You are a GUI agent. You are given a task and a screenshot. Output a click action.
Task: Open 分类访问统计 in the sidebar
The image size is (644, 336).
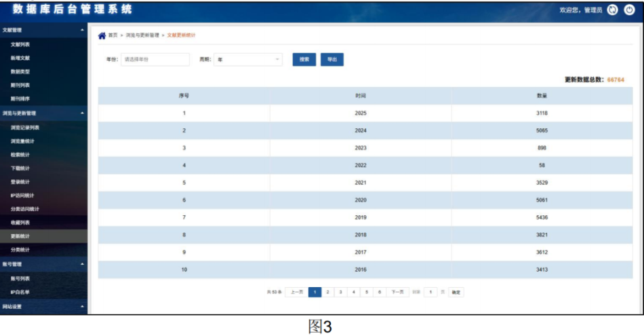coord(25,209)
